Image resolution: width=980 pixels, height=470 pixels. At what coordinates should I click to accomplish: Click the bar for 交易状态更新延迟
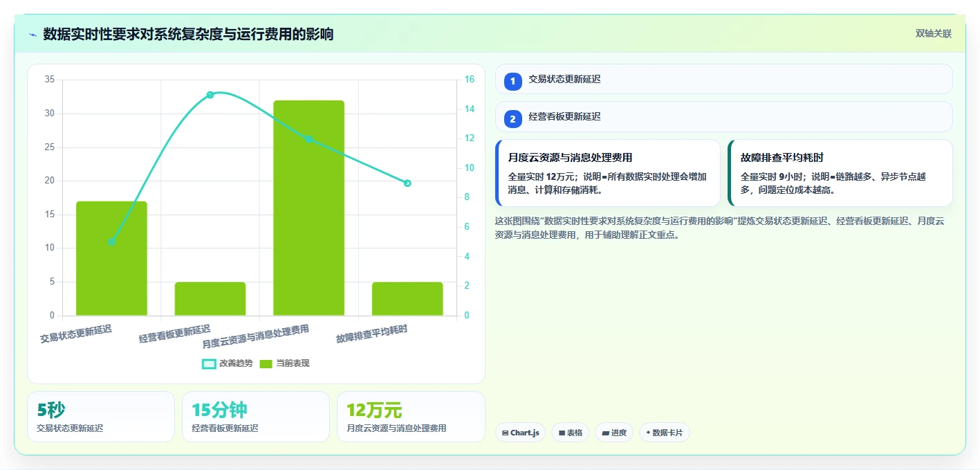point(111,258)
